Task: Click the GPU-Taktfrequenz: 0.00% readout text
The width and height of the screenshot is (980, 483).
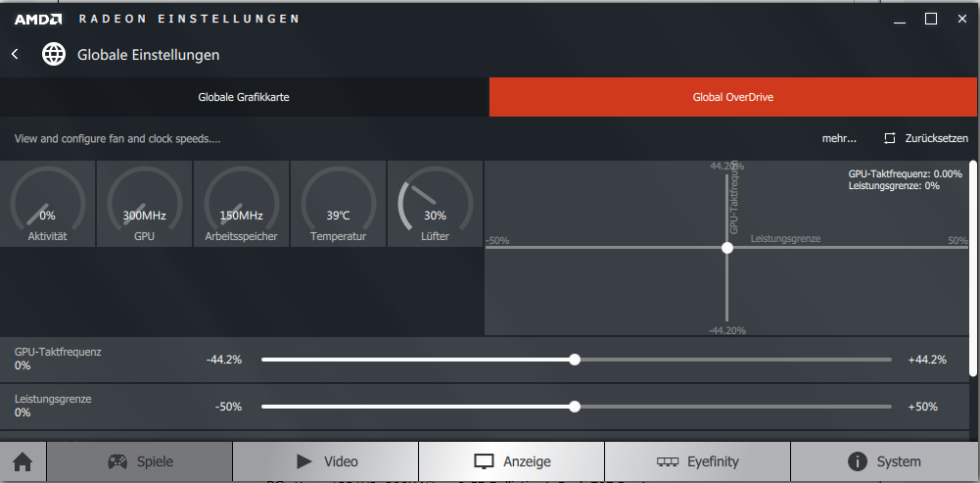Action: [905, 174]
